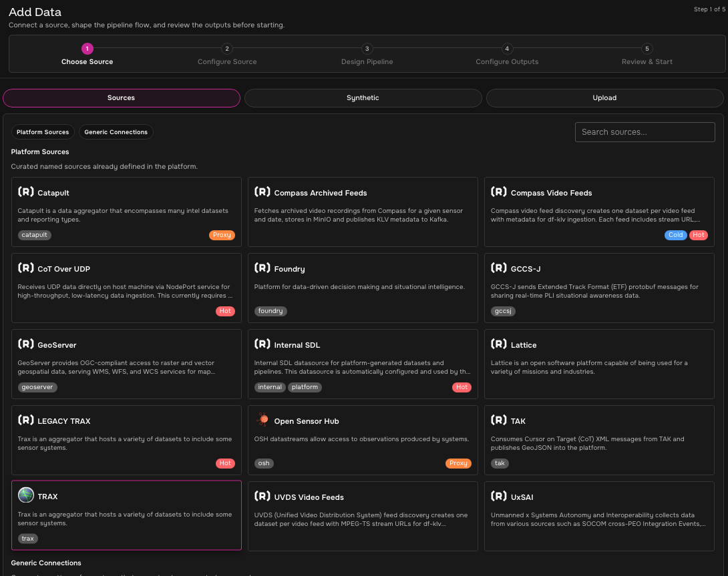Click the catapult tag
The height and width of the screenshot is (576, 728).
[34, 235]
